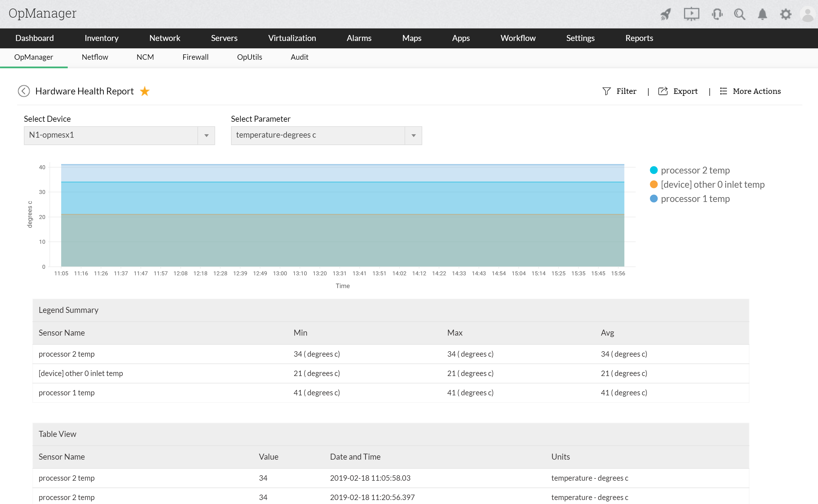
Task: Toggle the favorite star for report
Action: 145,91
